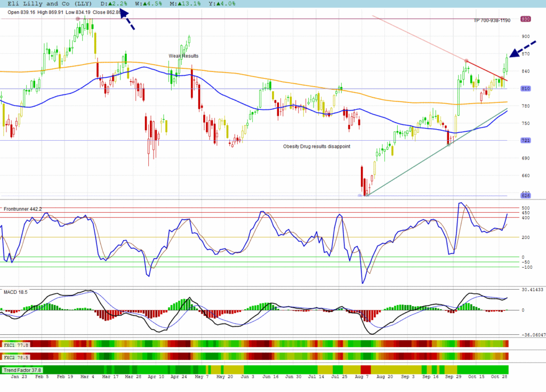
Task: Click Obesity Drug results disappoint note
Action: pos(316,146)
